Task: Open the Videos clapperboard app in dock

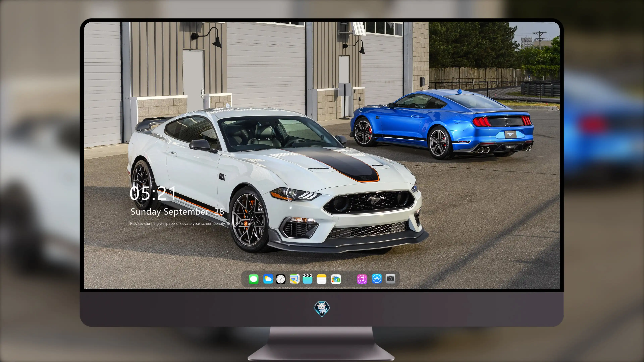Action: [x=308, y=279]
